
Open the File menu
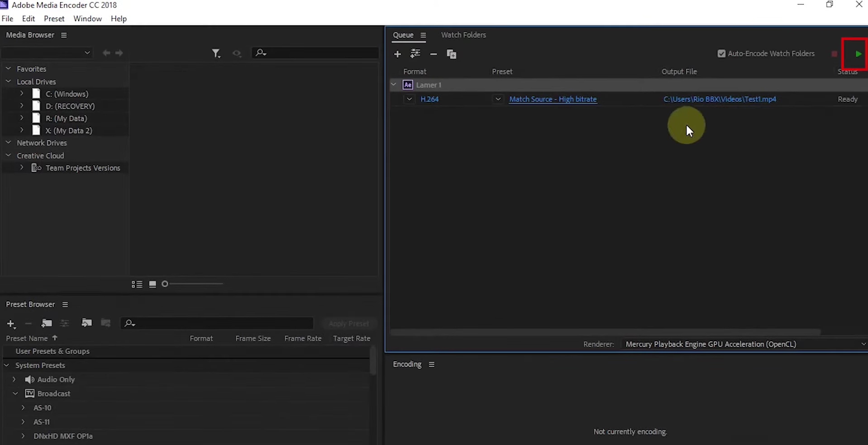[x=8, y=19]
